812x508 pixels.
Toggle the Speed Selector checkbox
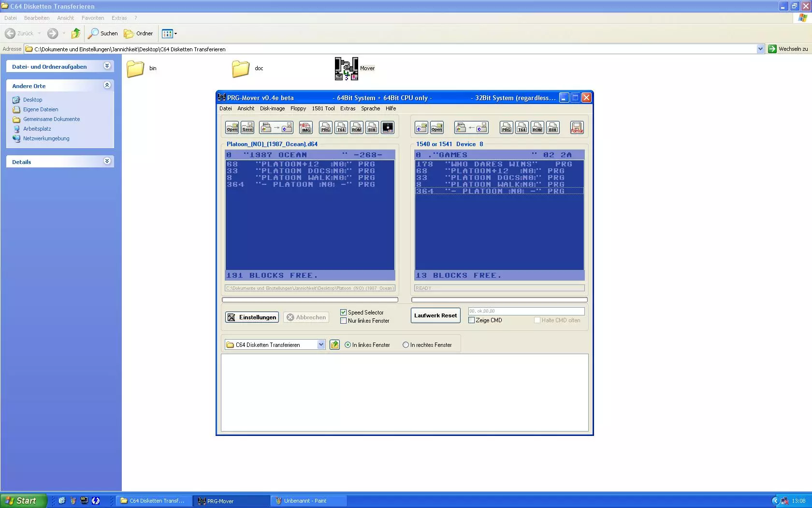(x=343, y=313)
